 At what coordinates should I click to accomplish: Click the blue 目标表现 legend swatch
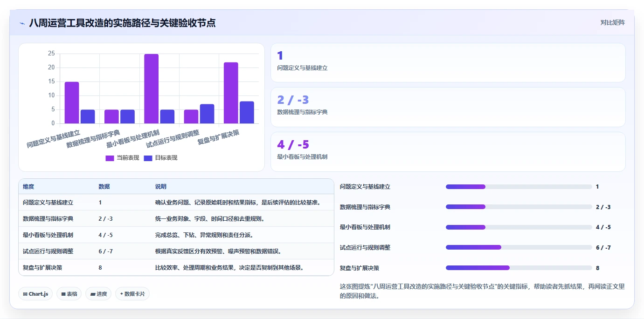[x=148, y=158]
